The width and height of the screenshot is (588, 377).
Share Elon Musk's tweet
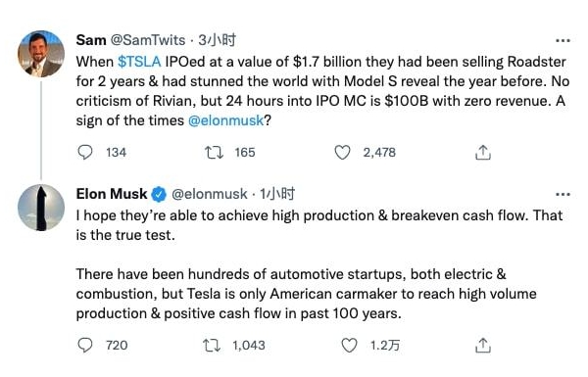[x=483, y=345]
